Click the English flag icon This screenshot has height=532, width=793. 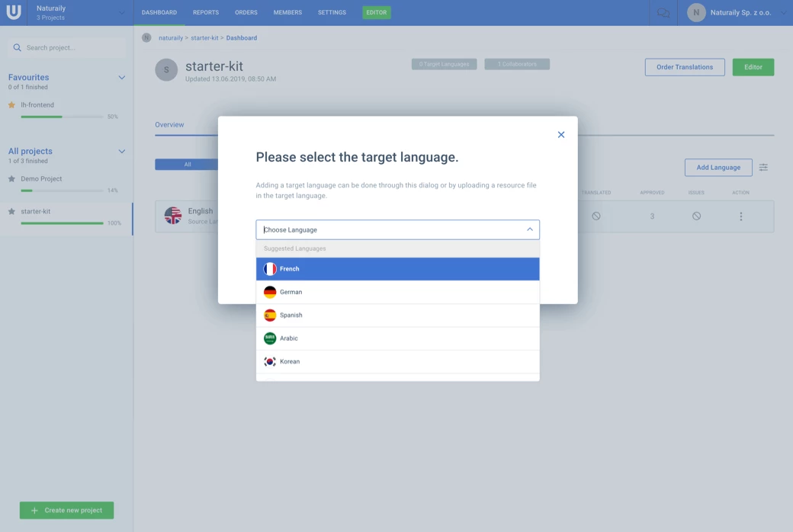pos(173,216)
